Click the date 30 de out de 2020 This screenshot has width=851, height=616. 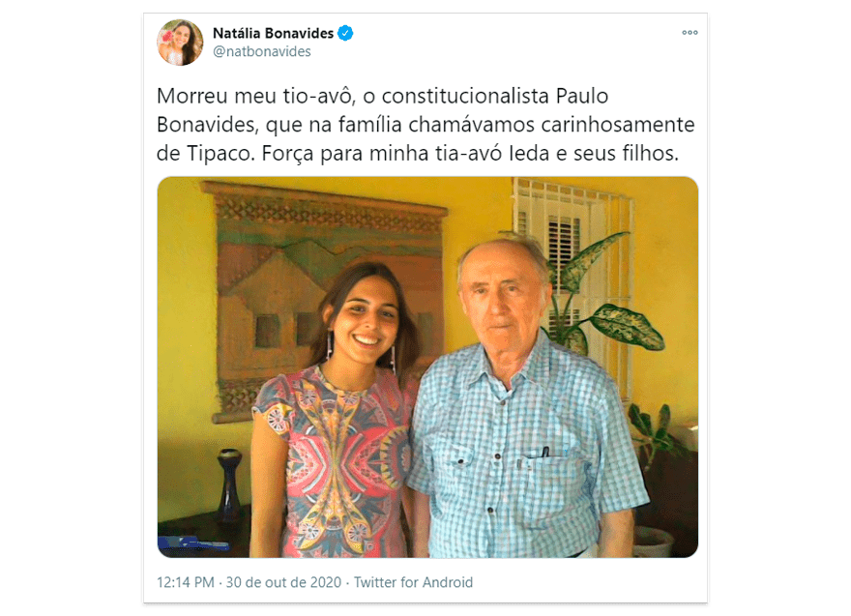tap(284, 582)
